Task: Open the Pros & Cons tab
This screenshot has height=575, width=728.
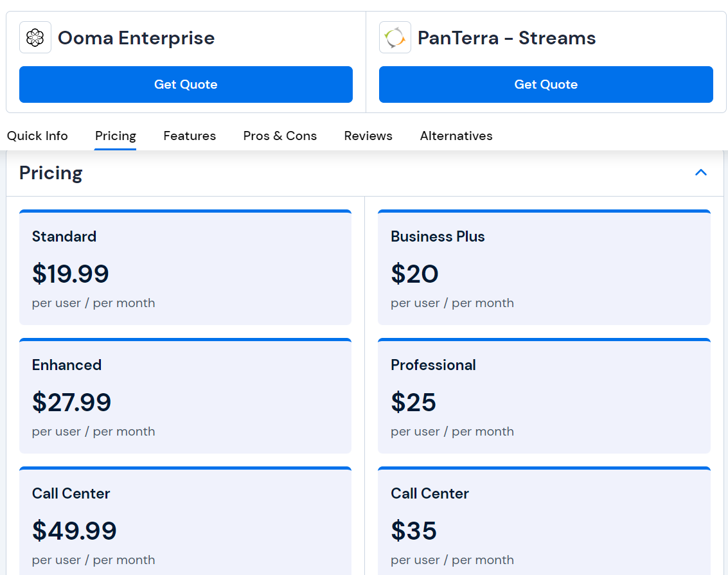Action: click(x=280, y=136)
